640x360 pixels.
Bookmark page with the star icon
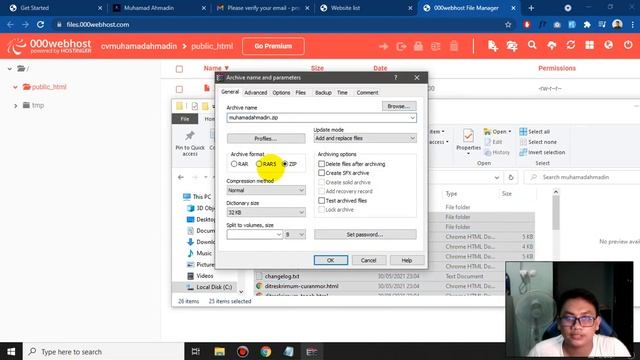tap(508, 24)
